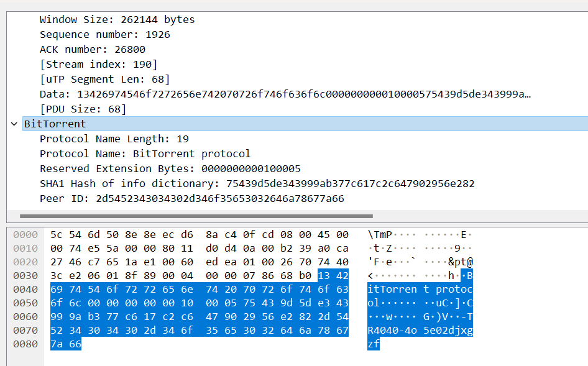Select 'Protocol Name: BitTorrent protocol' field
This screenshot has width=588, height=366.
(x=145, y=153)
